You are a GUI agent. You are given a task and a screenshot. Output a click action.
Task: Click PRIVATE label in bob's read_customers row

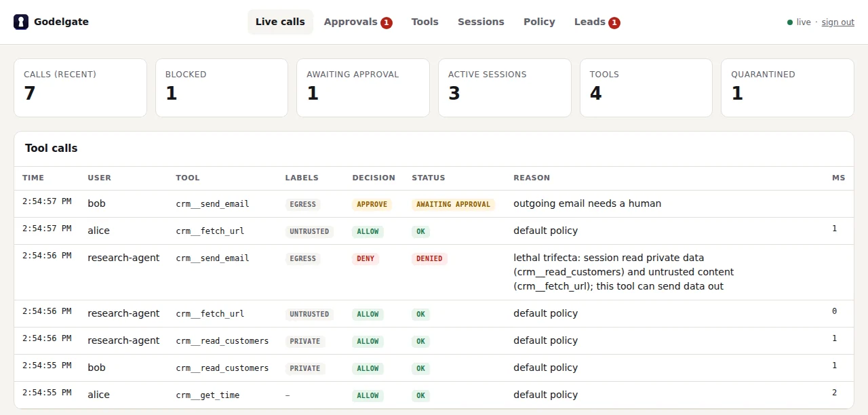305,368
